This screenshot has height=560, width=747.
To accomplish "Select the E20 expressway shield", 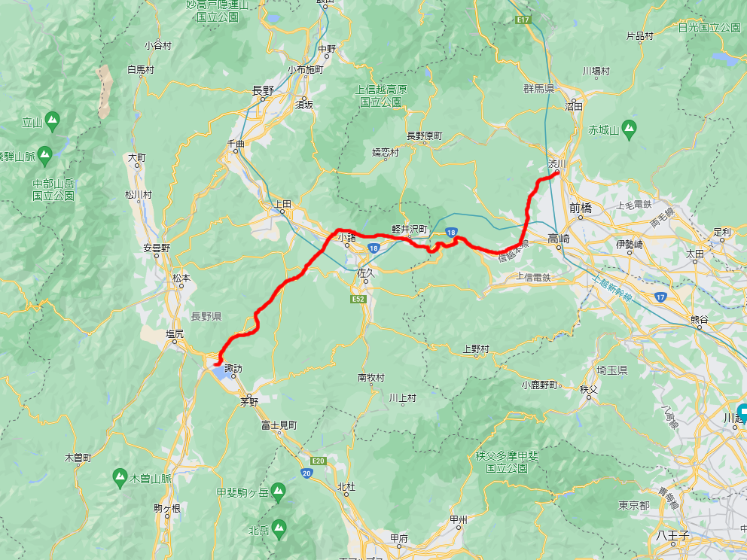I will pyautogui.click(x=318, y=461).
